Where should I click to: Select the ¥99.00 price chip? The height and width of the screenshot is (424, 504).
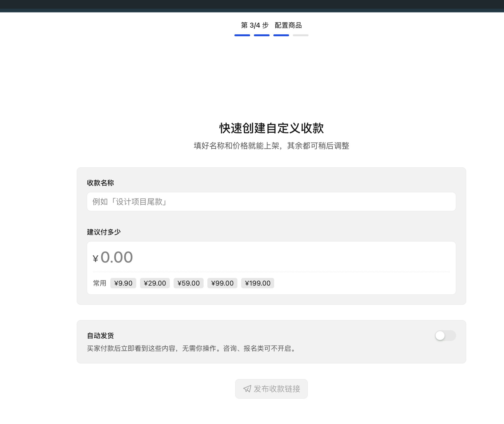[x=222, y=283]
